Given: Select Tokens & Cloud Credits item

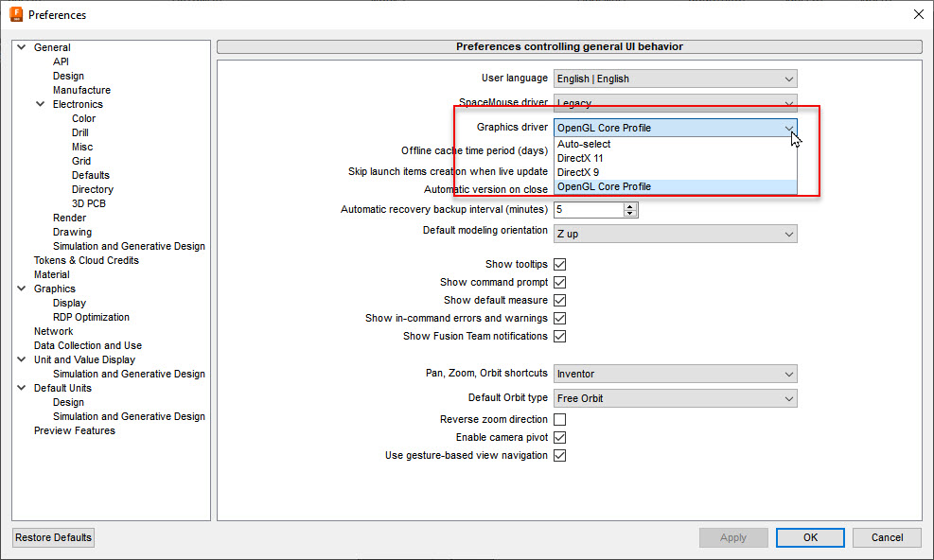Looking at the screenshot, I should (x=86, y=260).
